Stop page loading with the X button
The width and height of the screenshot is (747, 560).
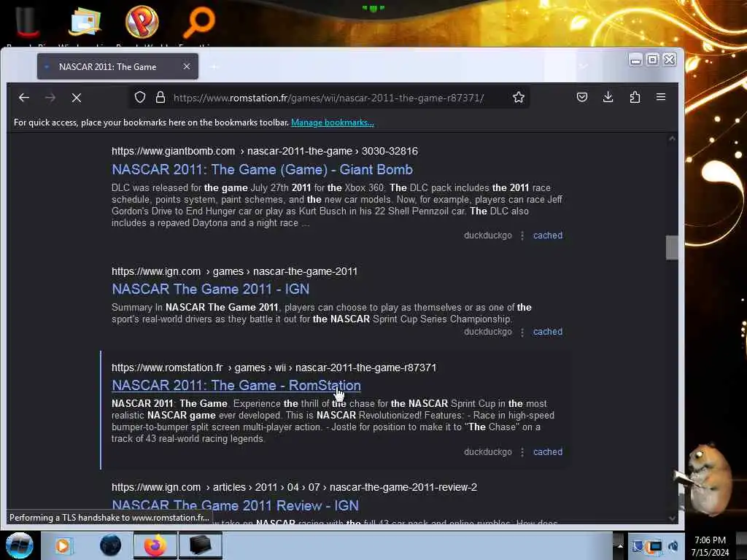pos(76,98)
